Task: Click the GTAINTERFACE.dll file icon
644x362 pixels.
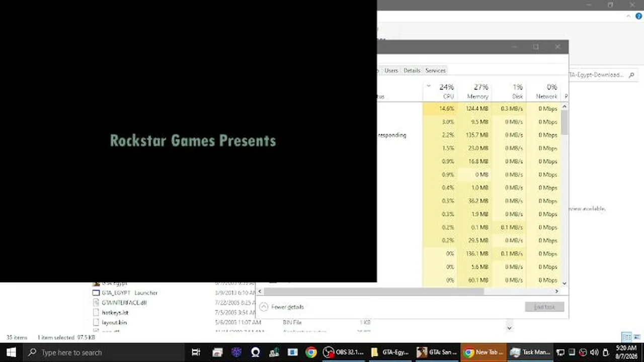Action: pyautogui.click(x=97, y=303)
